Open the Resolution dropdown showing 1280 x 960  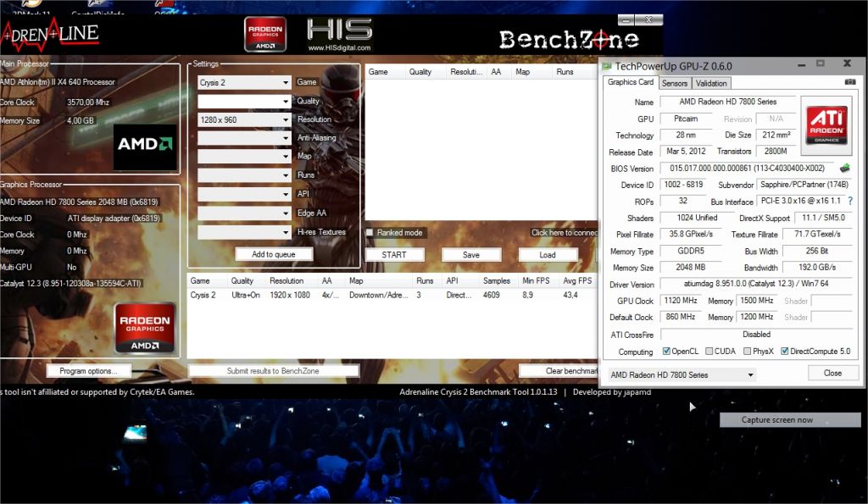pos(244,119)
